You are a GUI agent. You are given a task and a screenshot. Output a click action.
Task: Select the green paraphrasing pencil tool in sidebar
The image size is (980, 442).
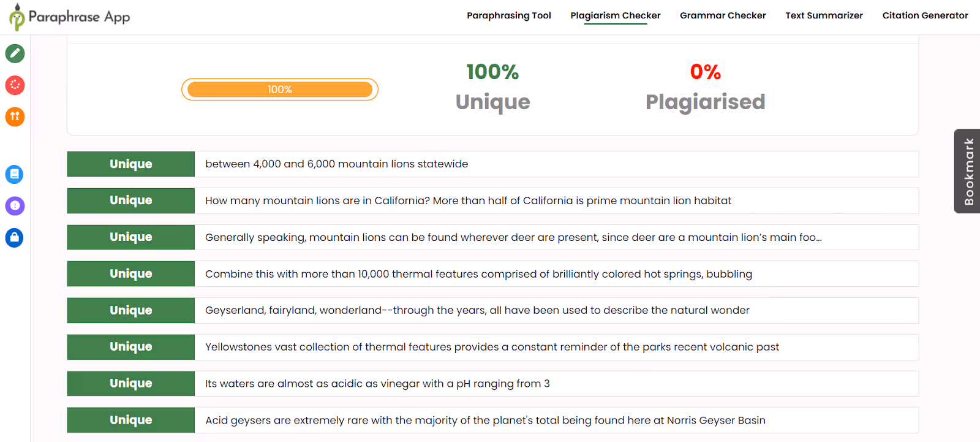tap(14, 53)
